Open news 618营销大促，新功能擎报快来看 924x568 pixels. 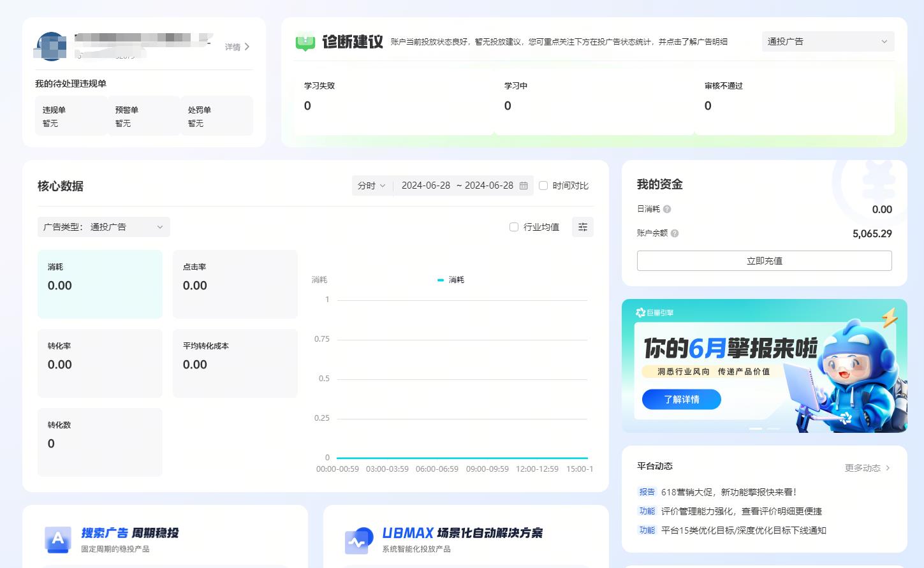[x=729, y=492]
